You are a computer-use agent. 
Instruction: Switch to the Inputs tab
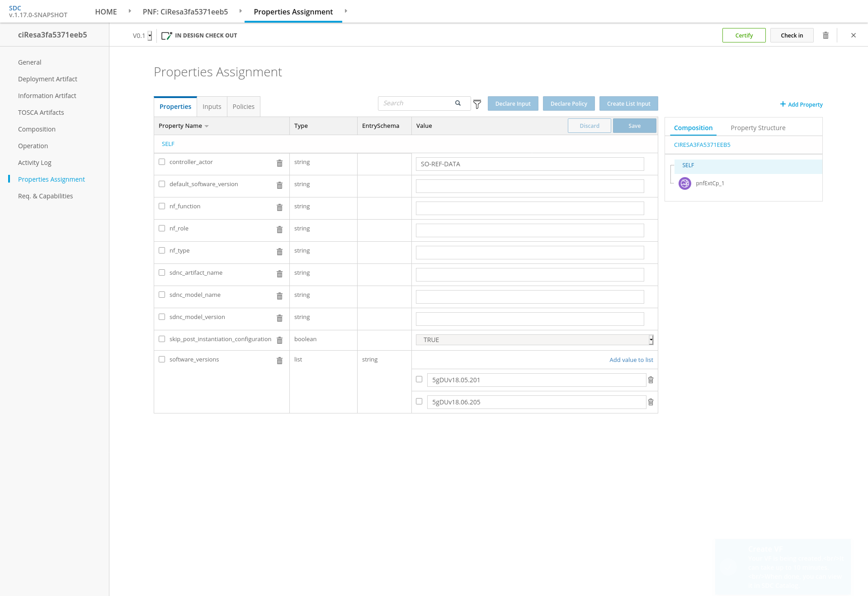coord(212,107)
